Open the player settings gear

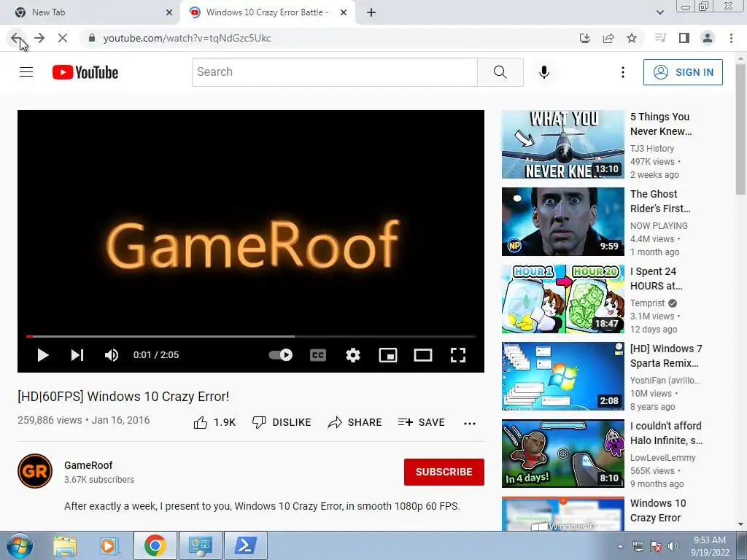coord(353,355)
